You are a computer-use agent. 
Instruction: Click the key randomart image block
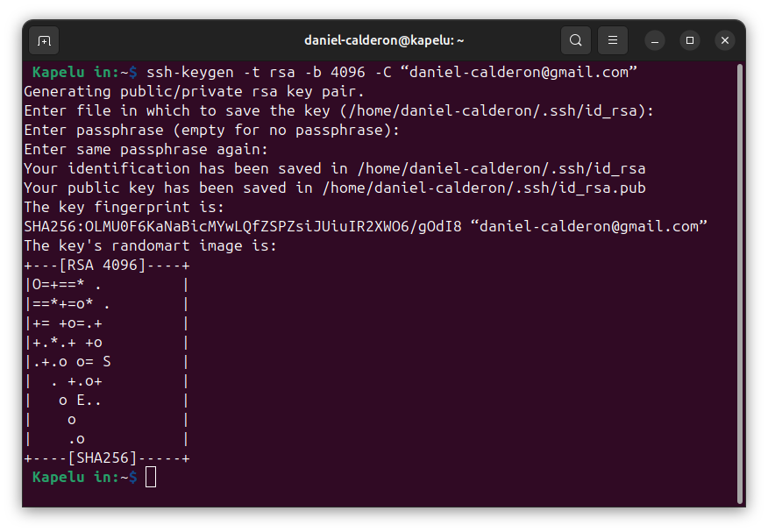point(105,361)
